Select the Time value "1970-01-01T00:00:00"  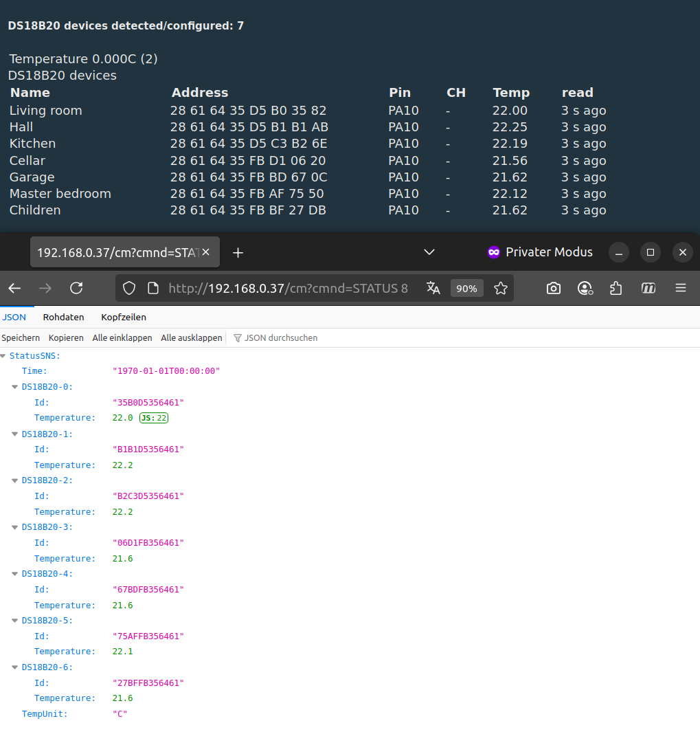pyautogui.click(x=166, y=371)
